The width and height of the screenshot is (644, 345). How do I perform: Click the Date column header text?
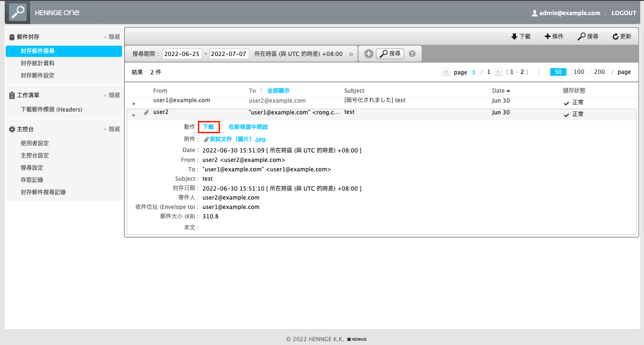(498, 90)
